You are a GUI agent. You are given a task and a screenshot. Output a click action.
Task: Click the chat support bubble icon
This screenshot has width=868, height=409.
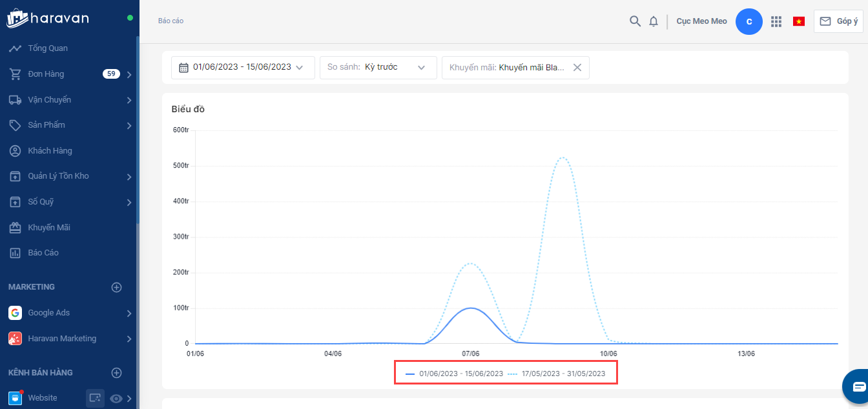[x=858, y=386]
